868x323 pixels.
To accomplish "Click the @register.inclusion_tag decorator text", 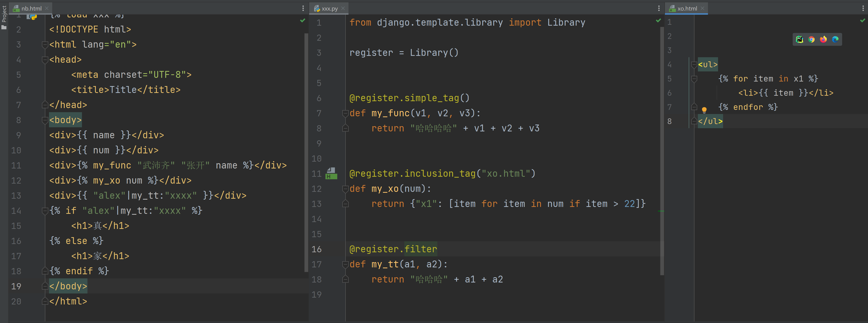I will pyautogui.click(x=442, y=174).
